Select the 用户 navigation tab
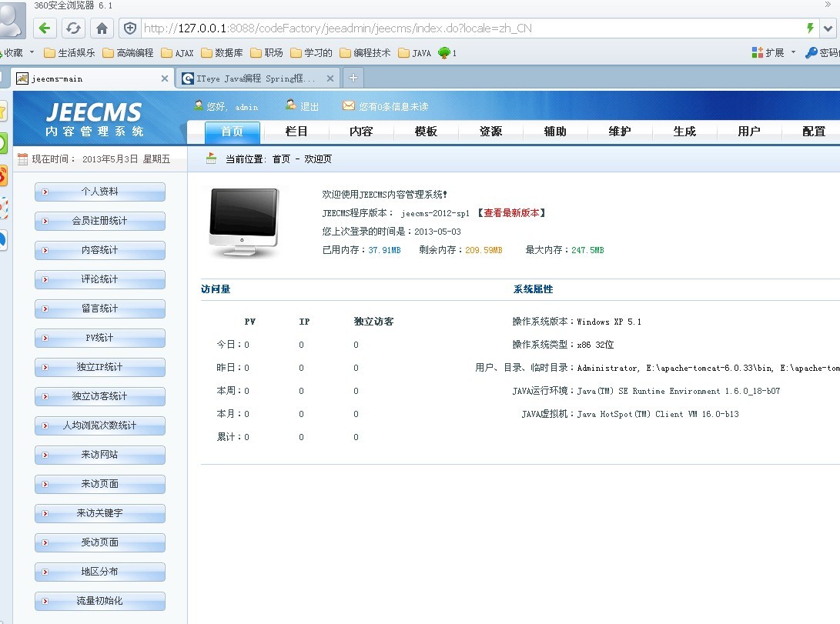Viewport: 840px width, 624px height. (x=749, y=132)
